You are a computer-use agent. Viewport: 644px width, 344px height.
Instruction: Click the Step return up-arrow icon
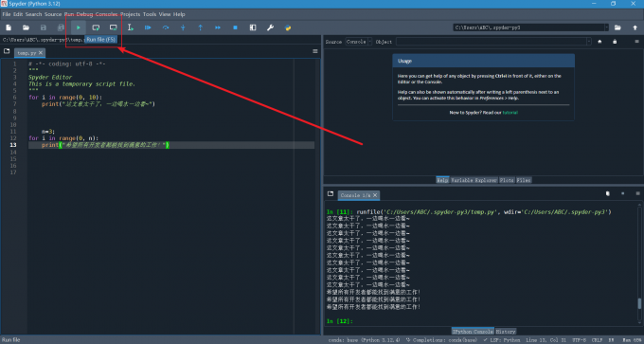click(x=201, y=27)
